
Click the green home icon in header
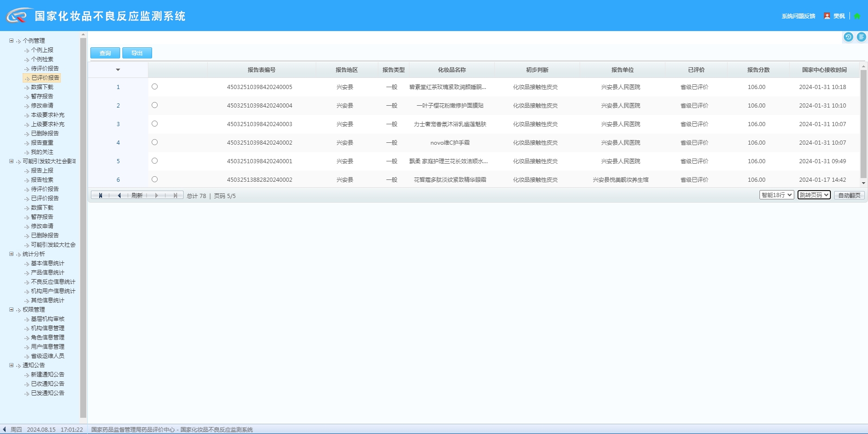pos(857,16)
